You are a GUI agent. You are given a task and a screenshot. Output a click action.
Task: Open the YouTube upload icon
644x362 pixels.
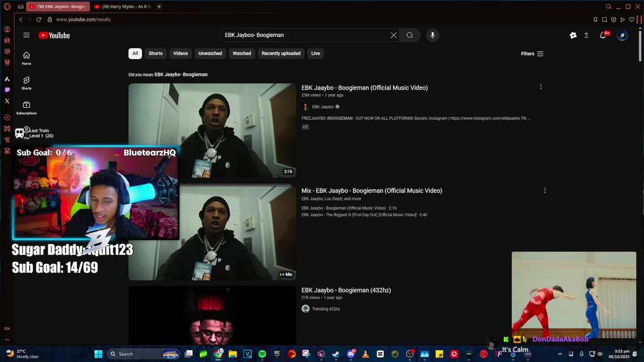[586, 35]
